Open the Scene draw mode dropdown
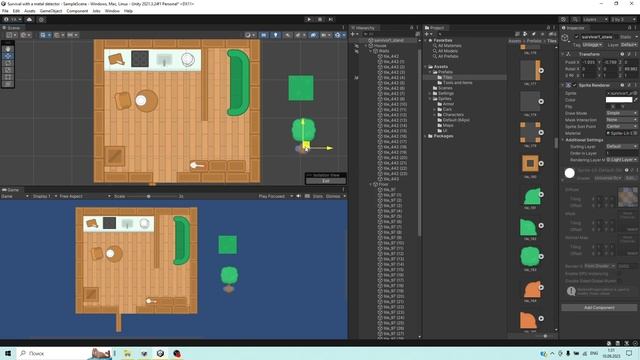Image resolution: width=640 pixels, height=360 pixels. coord(250,35)
